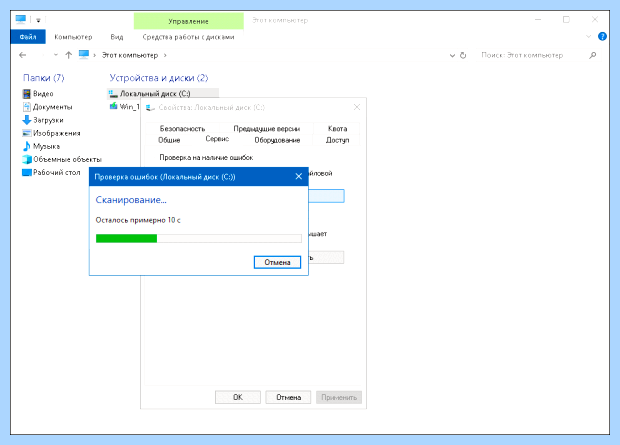Select the Win_1 drive icon
The height and width of the screenshot is (445, 620).
click(113, 106)
